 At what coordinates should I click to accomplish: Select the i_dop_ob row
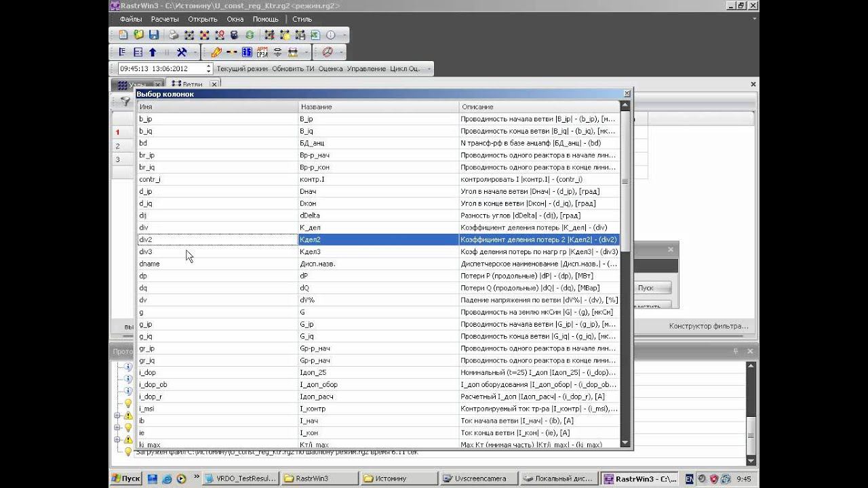coord(378,384)
